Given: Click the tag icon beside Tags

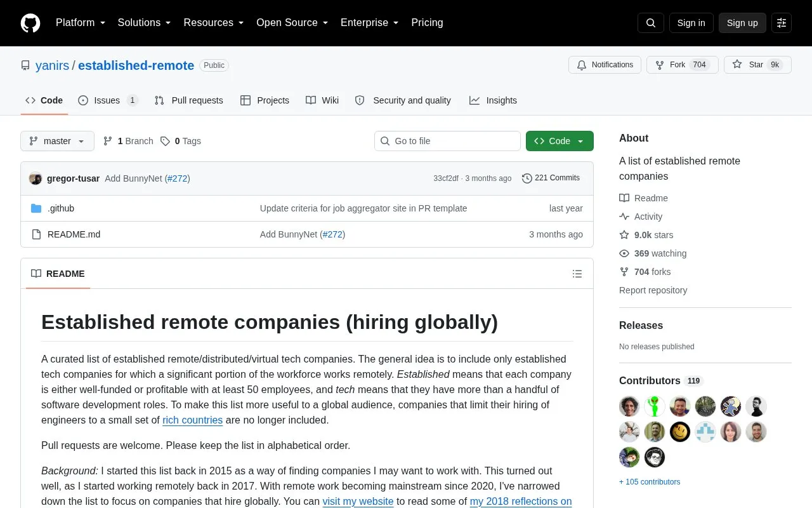Looking at the screenshot, I should coord(165,141).
